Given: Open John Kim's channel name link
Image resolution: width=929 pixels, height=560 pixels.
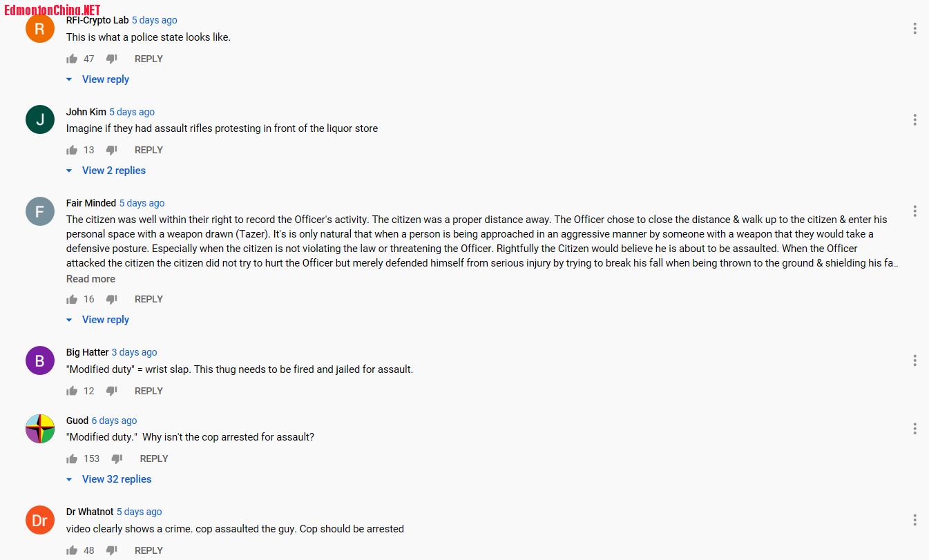Looking at the screenshot, I should click(x=86, y=112).
